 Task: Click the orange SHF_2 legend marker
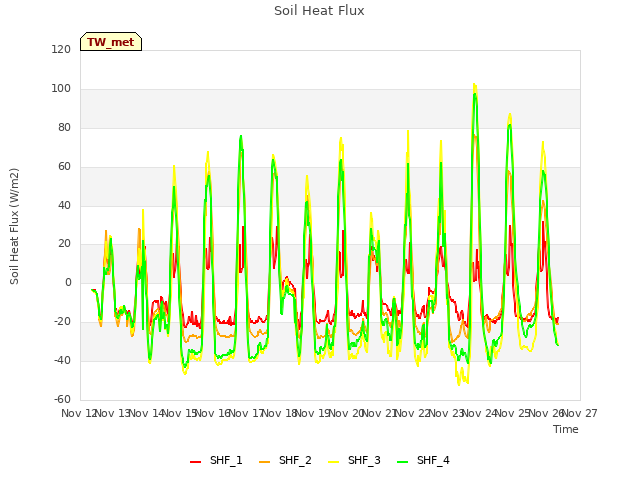point(264,462)
